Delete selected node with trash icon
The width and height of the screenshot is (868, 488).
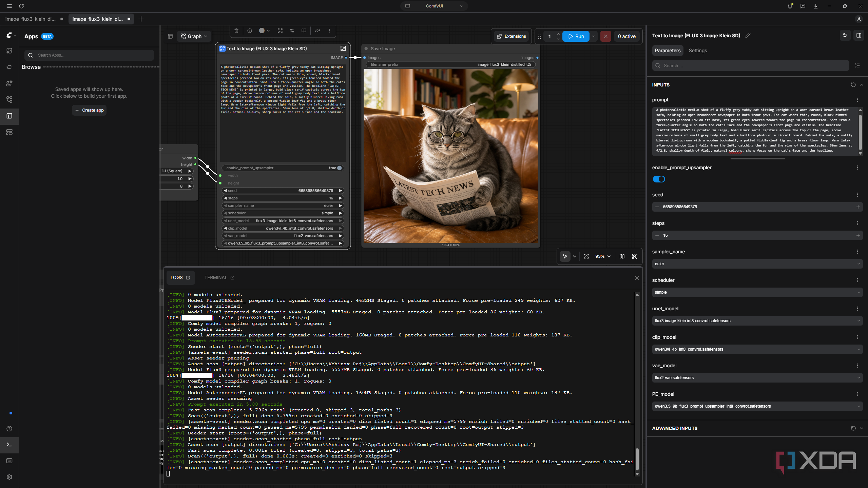pos(236,31)
